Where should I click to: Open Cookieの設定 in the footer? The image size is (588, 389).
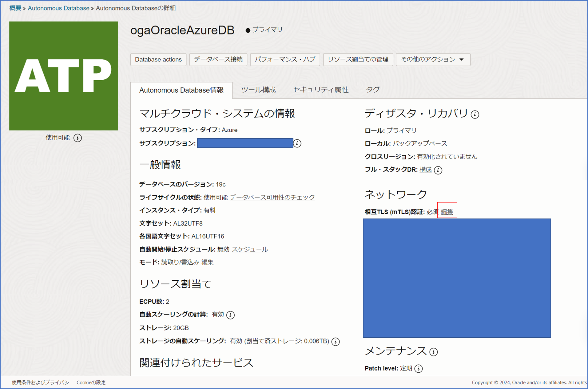91,383
